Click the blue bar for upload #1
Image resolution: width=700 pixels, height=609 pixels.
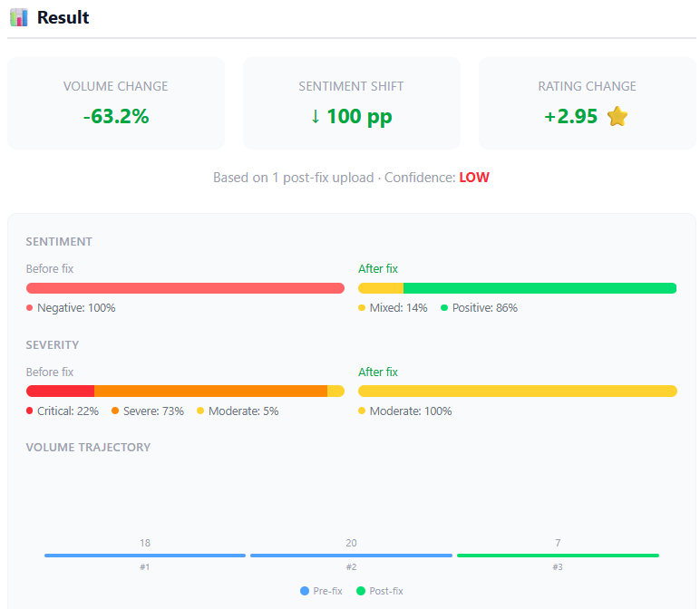coord(145,556)
